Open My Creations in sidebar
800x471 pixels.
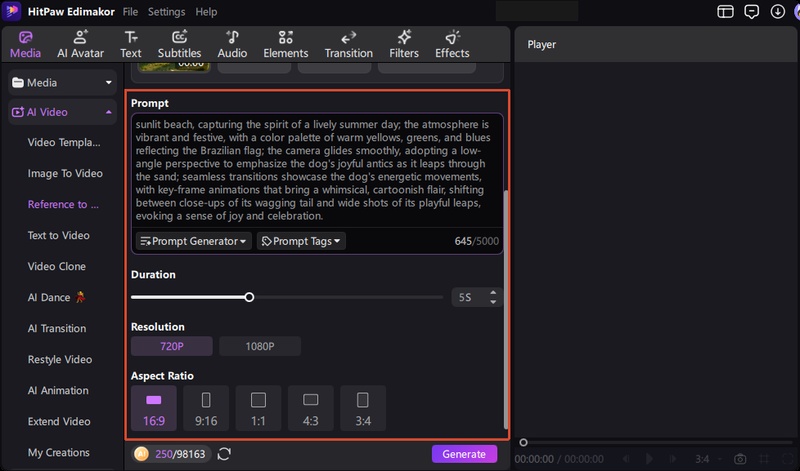click(x=58, y=453)
